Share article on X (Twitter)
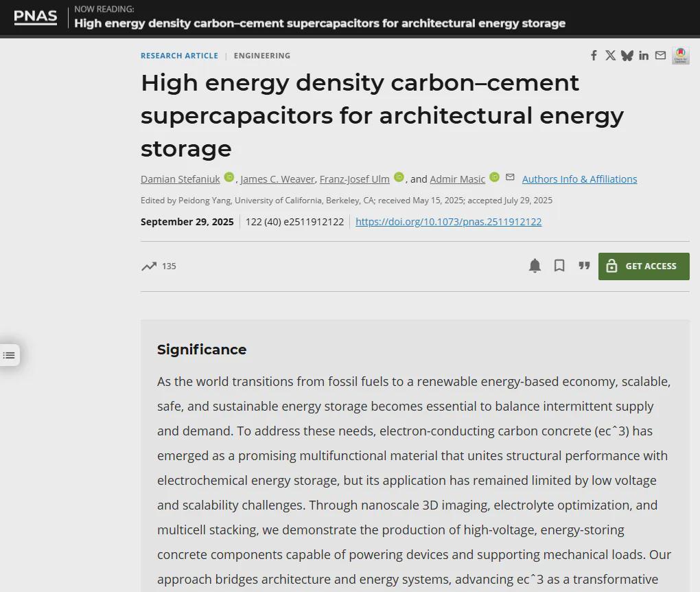This screenshot has height=592, width=700. [x=610, y=56]
